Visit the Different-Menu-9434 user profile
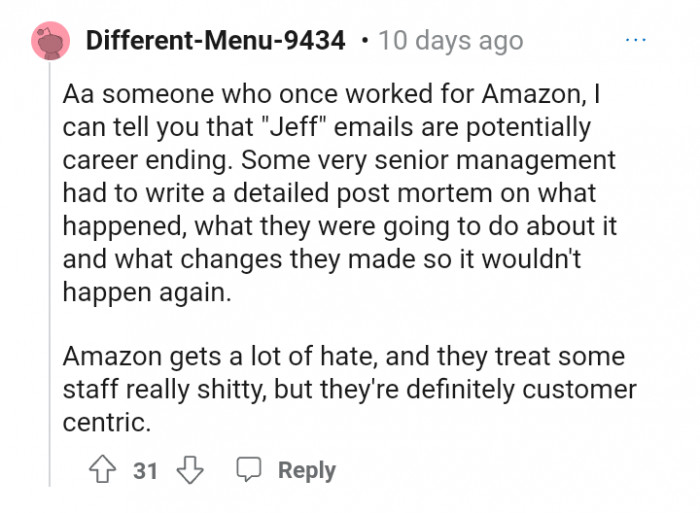The image size is (700, 513). [215, 41]
